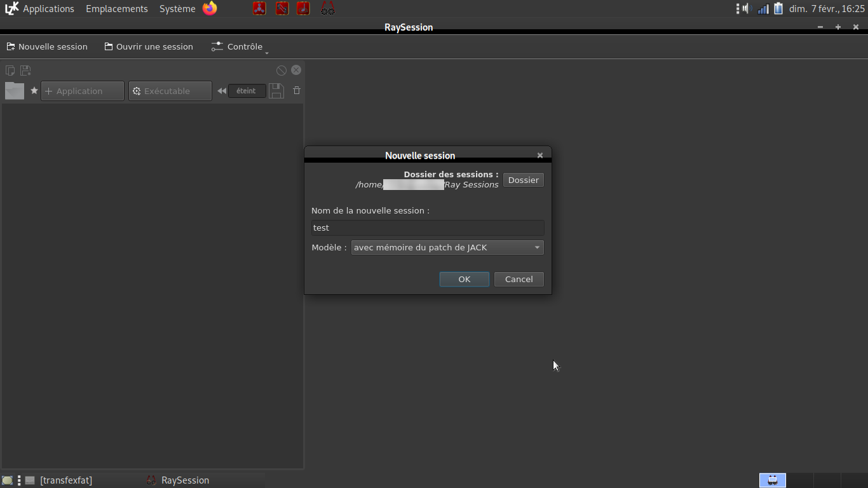Open the Applications menu
This screenshot has height=488, width=868.
click(49, 9)
